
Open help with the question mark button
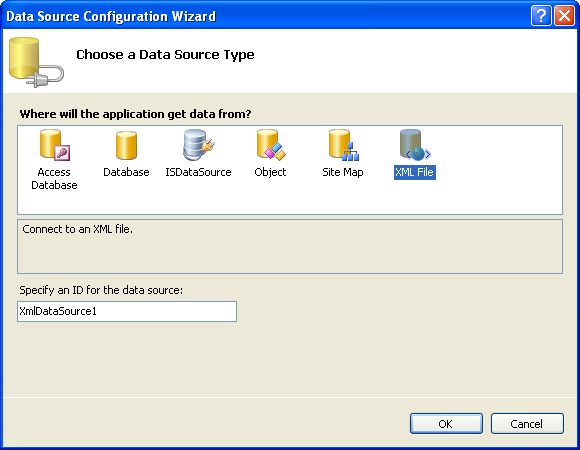(541, 16)
